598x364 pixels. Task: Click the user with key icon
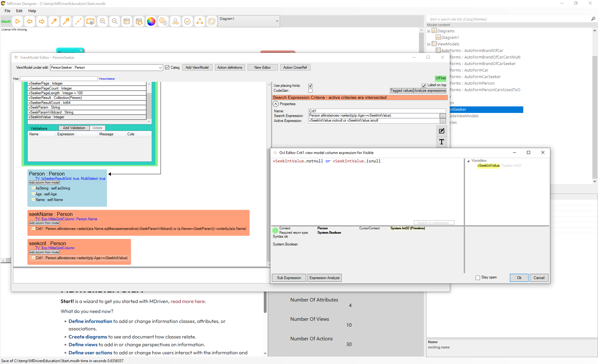[175, 21]
